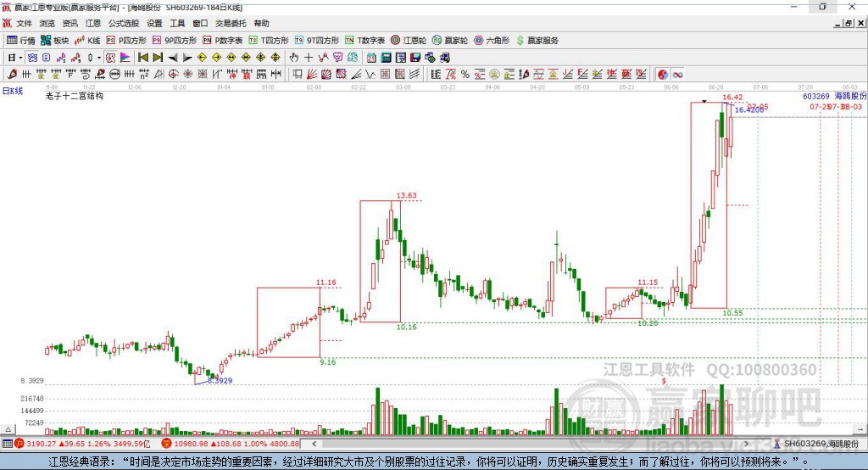Open the 浏览 menu
The height and width of the screenshot is (470, 868).
[x=47, y=23]
